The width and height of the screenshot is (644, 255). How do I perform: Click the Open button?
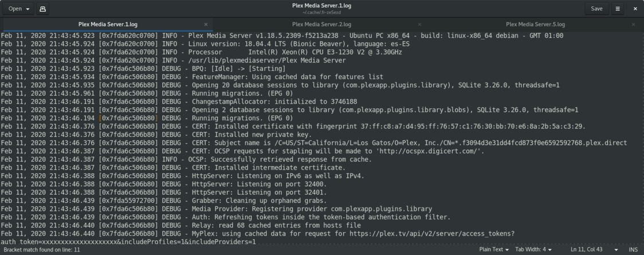click(15, 9)
